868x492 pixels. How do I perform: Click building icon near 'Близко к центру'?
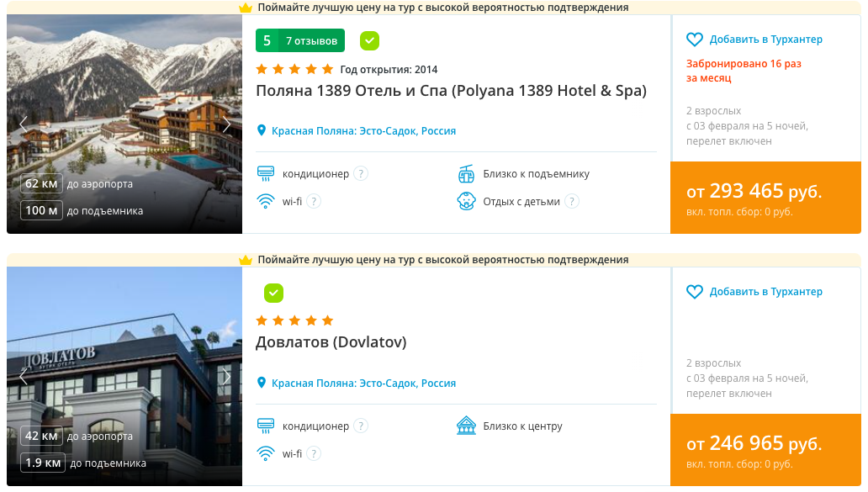[x=466, y=426]
